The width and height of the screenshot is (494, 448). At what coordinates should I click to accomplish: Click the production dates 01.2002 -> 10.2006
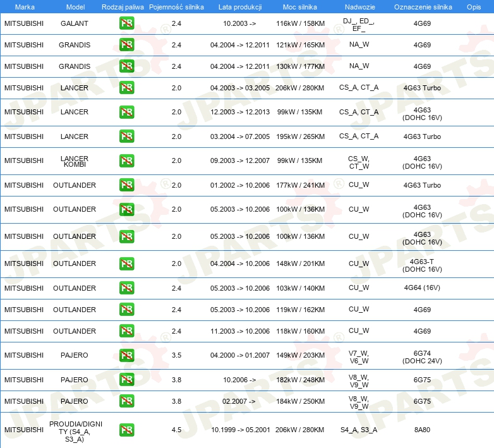240,185
